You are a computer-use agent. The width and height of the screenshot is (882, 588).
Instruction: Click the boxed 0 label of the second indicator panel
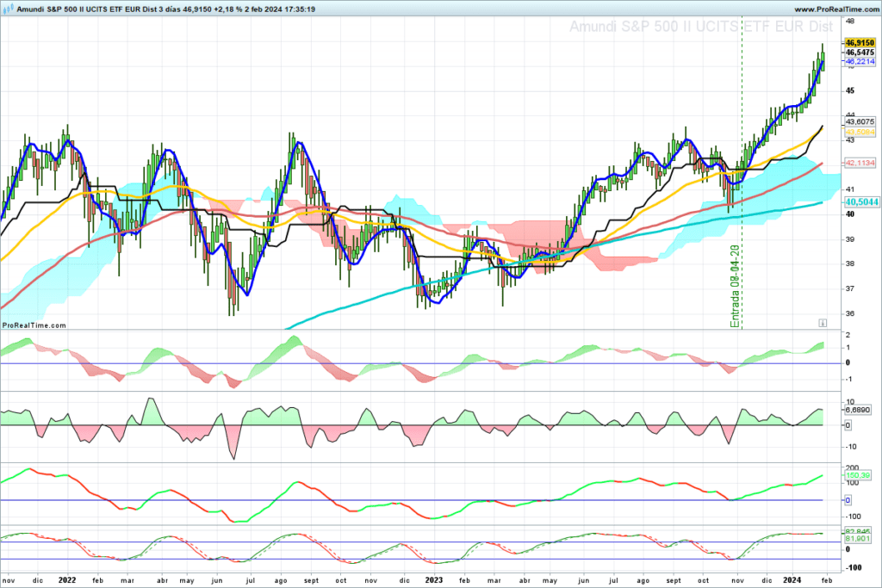coord(848,425)
